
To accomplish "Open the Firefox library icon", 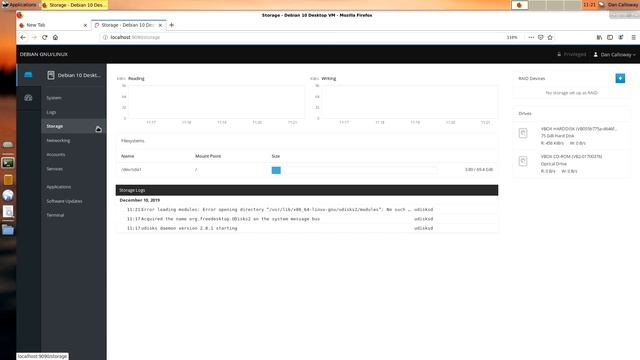I will [599, 37].
